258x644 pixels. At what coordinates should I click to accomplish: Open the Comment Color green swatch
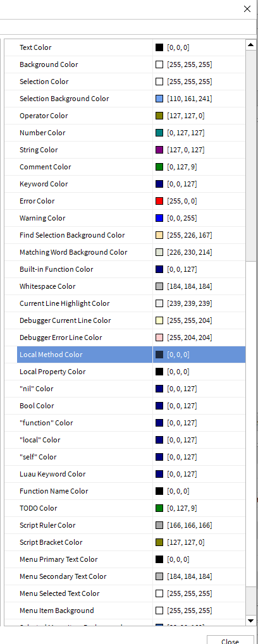coord(159,167)
